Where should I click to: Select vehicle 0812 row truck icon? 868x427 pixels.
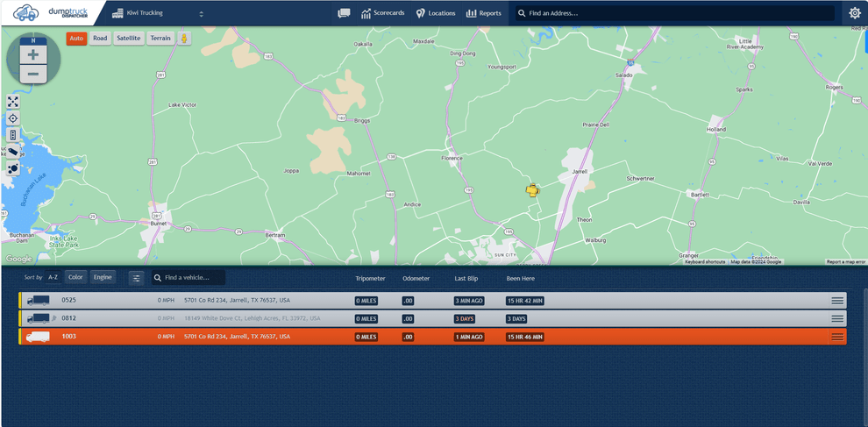tap(40, 318)
